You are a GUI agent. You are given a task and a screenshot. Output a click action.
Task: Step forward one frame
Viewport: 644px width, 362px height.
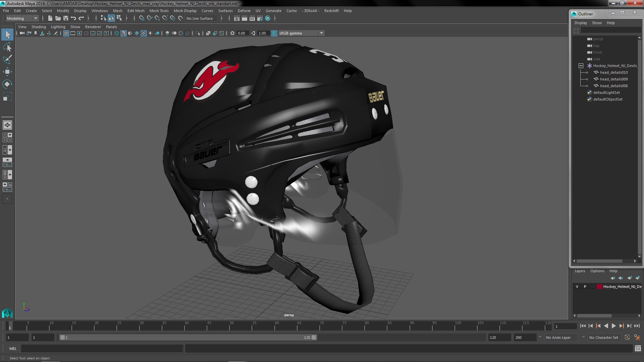(x=629, y=326)
